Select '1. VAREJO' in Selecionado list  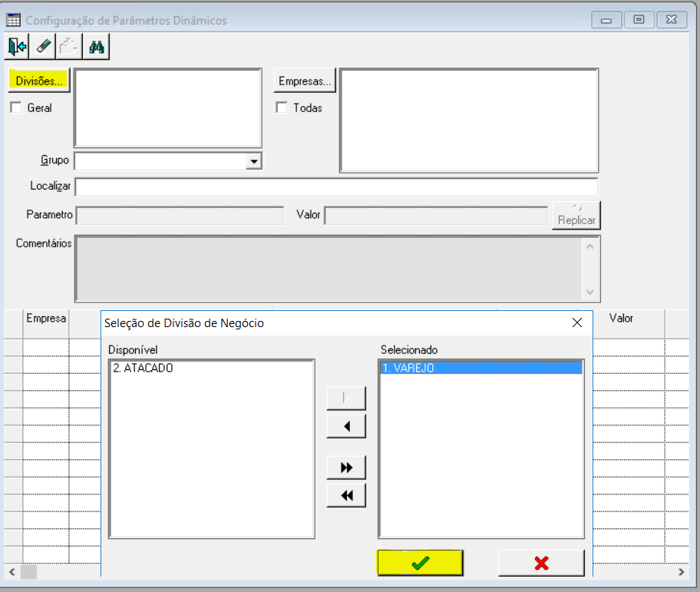click(x=480, y=368)
